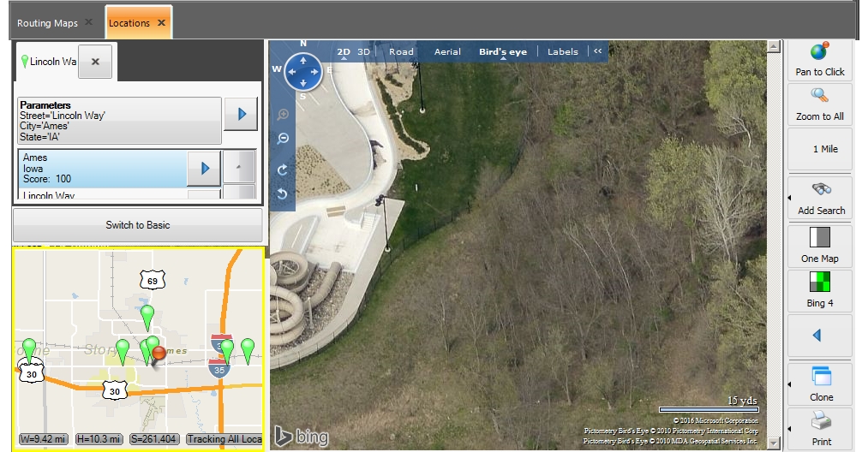Run the Parameters search arrow button
Image resolution: width=868 pixels, height=452 pixels.
click(x=241, y=114)
